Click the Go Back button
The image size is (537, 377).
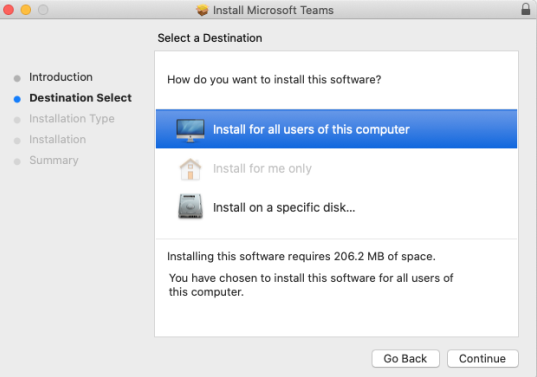click(x=405, y=359)
